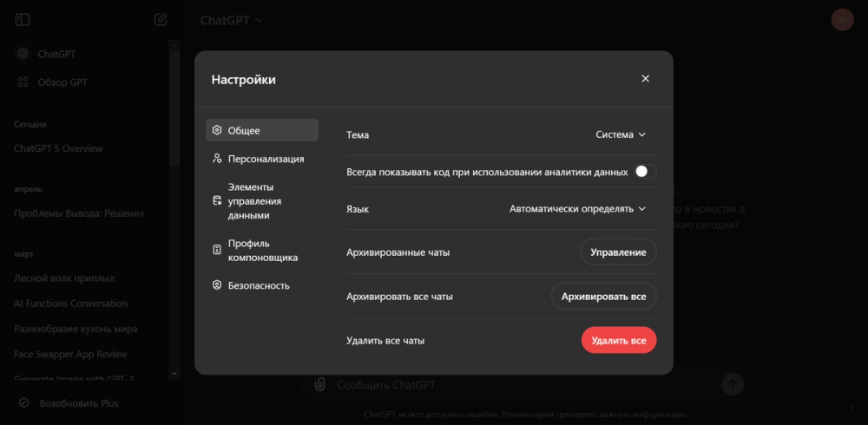Click the sidebar scrollbar down arrow
Image resolution: width=868 pixels, height=425 pixels.
pos(174,374)
